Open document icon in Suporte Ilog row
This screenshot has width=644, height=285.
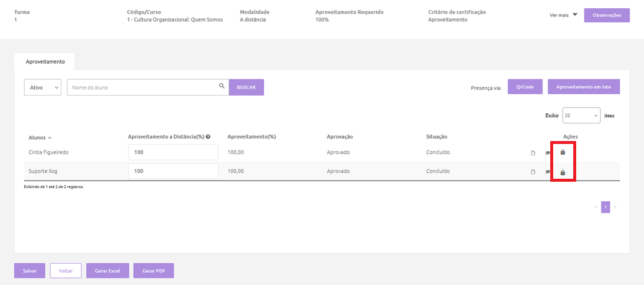coord(533,172)
